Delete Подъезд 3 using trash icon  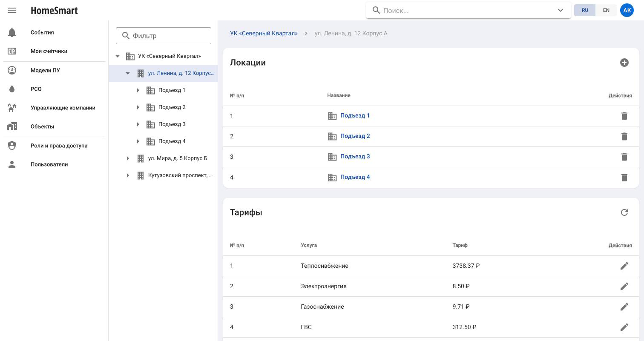click(624, 157)
